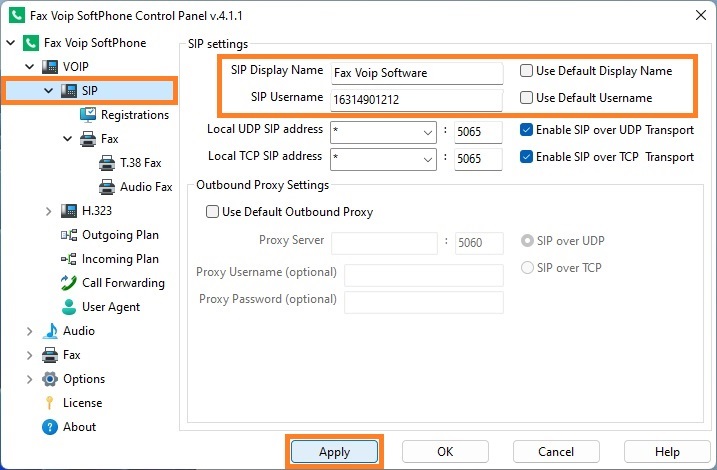Enable Use Default Username checkbox

tap(526, 97)
